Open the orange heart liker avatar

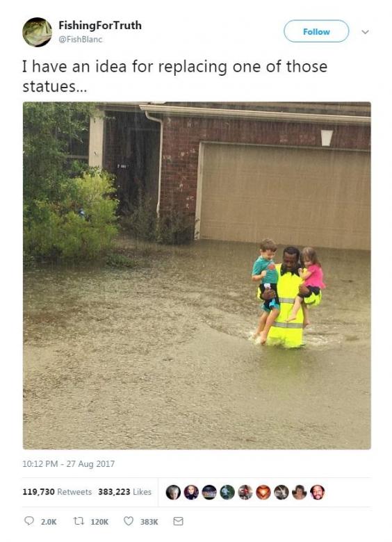click(x=263, y=492)
